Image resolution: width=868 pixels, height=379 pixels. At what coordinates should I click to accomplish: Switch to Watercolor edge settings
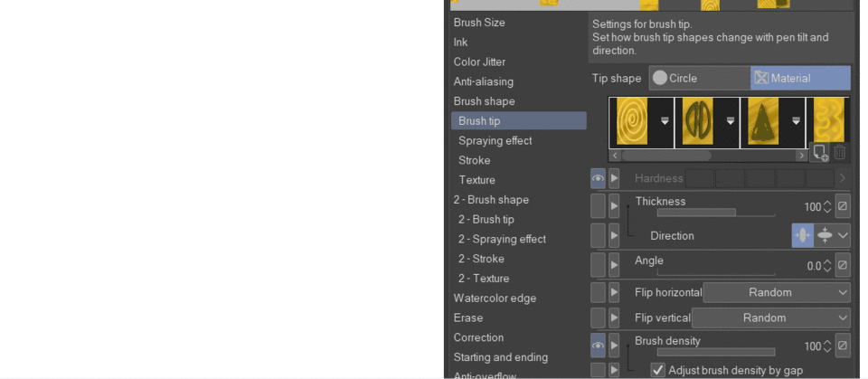coord(495,298)
